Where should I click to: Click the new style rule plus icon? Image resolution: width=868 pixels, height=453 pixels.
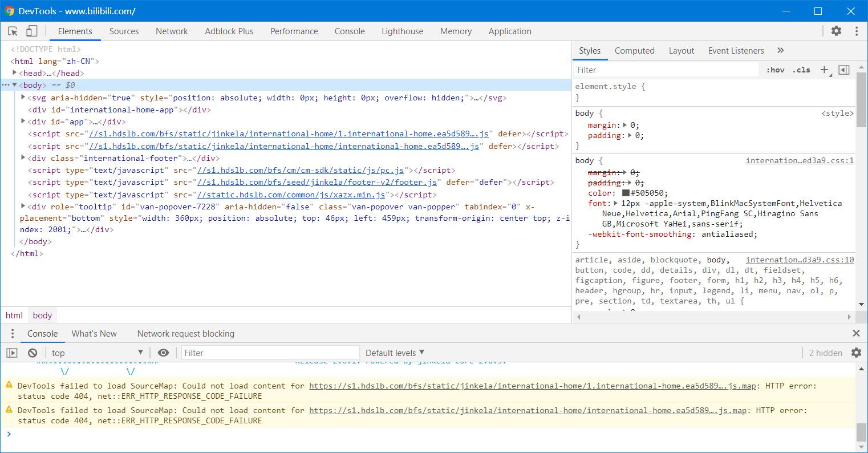(x=825, y=70)
